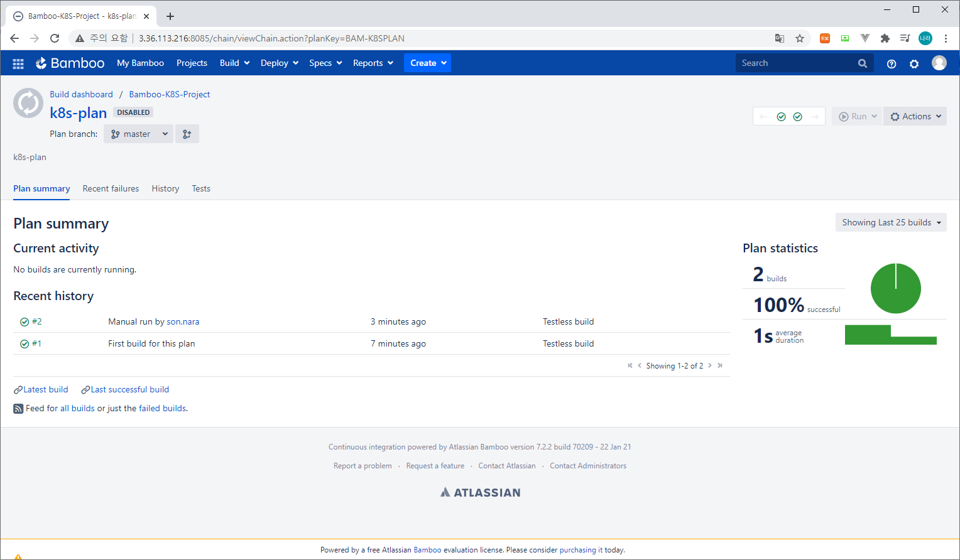The image size is (960, 560).
Task: Go to Build dashboard breadcrumb
Action: (81, 94)
